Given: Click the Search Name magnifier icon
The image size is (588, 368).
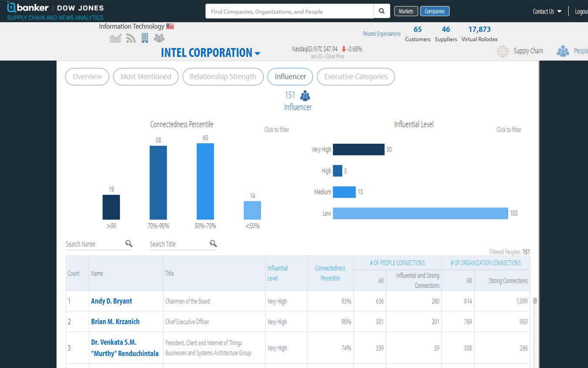Looking at the screenshot, I should click(x=129, y=243).
